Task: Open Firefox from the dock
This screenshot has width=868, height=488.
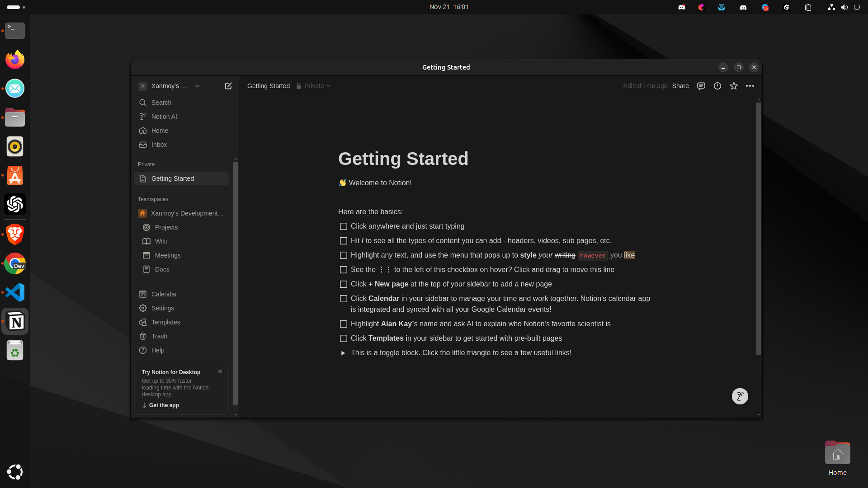Action: (x=15, y=60)
